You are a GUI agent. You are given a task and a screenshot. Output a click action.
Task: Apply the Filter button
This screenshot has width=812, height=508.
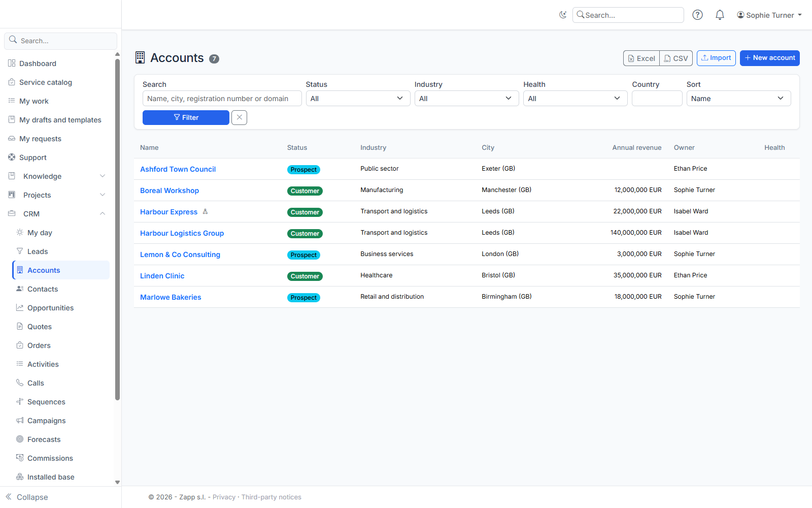[x=186, y=117]
